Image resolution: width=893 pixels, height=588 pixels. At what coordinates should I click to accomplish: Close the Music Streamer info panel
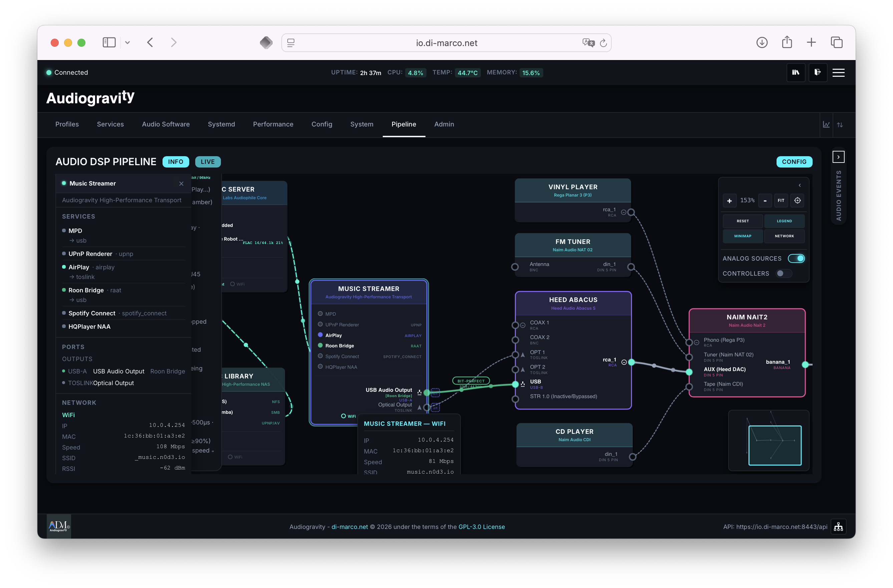pos(181,184)
